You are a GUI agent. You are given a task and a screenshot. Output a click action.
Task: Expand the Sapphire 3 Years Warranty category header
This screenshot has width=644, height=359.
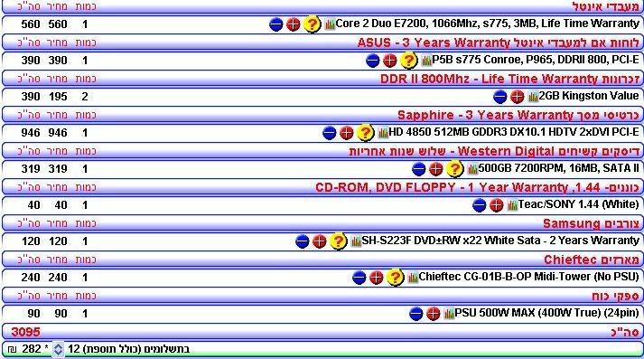tap(322, 115)
